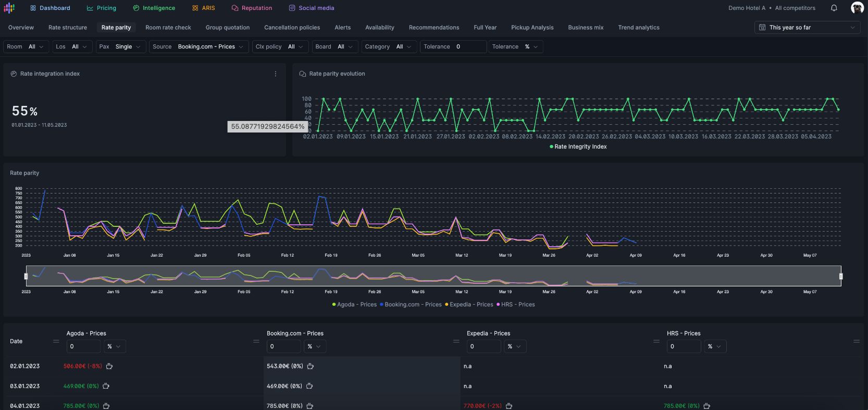Open Rate integration index three-dot menu
This screenshot has height=410, width=868.
coord(276,74)
